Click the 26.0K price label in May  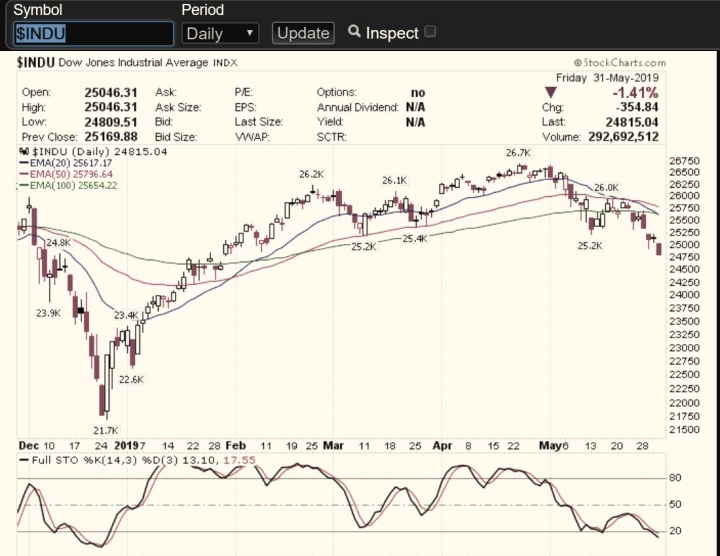pyautogui.click(x=606, y=187)
